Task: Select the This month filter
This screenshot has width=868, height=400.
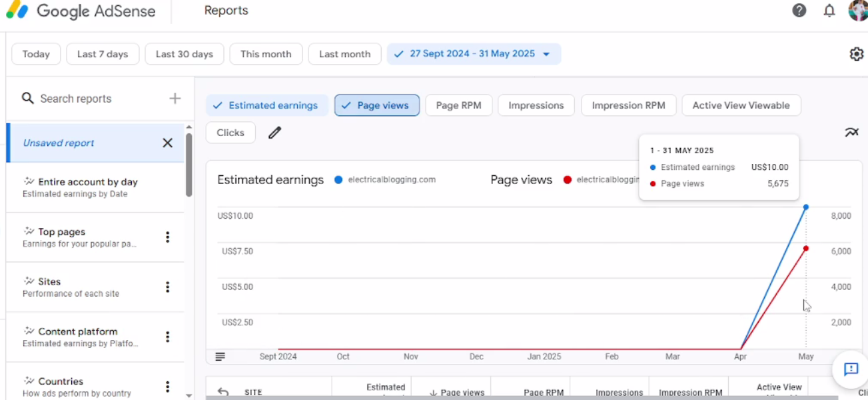Action: point(266,54)
